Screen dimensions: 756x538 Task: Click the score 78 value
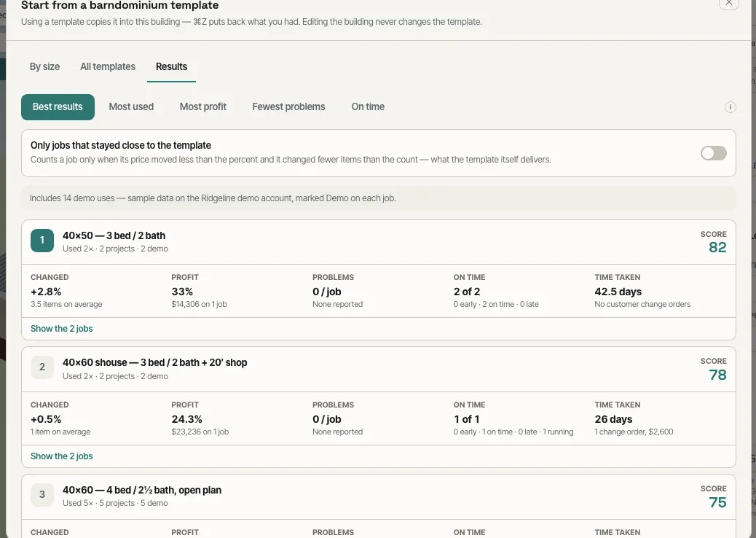click(717, 375)
